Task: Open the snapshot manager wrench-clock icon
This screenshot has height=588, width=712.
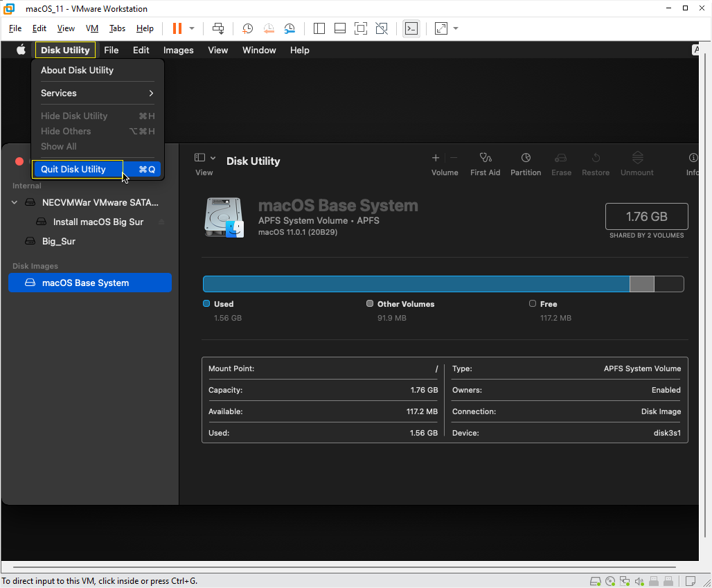Action: pos(290,28)
